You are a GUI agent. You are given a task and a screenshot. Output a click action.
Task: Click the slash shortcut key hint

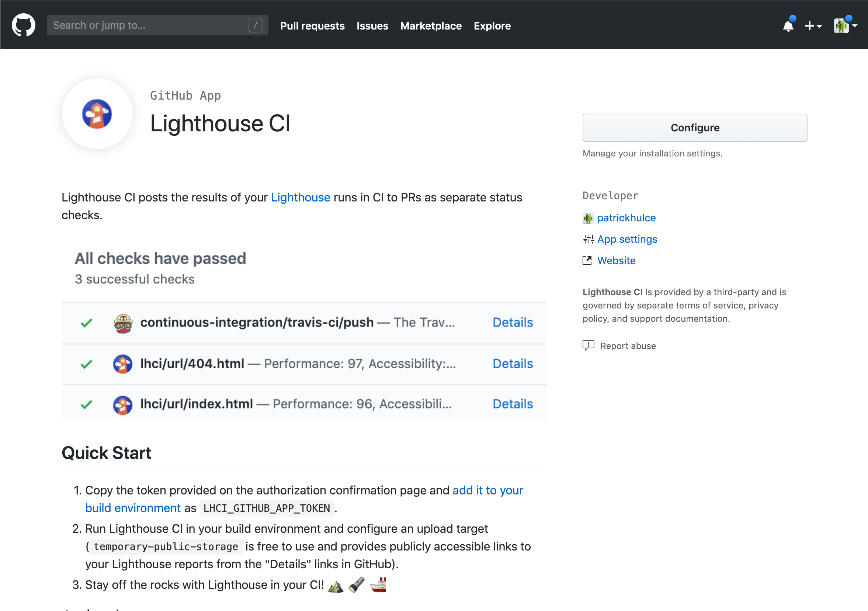tap(256, 25)
